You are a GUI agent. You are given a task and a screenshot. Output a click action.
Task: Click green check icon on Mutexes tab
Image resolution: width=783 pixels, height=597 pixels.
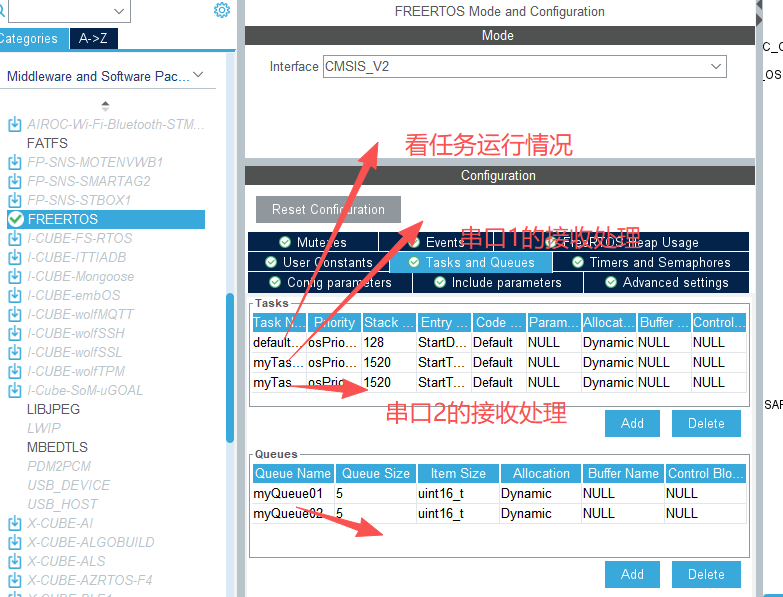tap(285, 242)
